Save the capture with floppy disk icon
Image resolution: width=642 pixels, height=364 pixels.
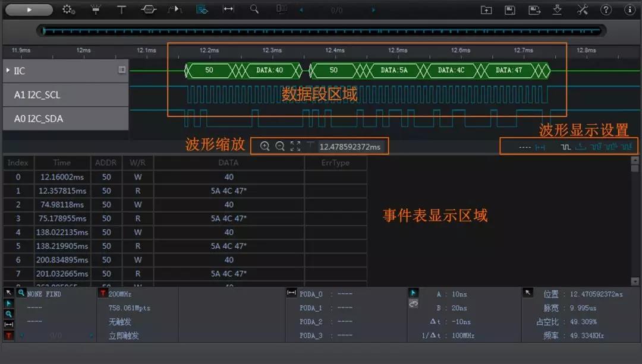pos(510,10)
